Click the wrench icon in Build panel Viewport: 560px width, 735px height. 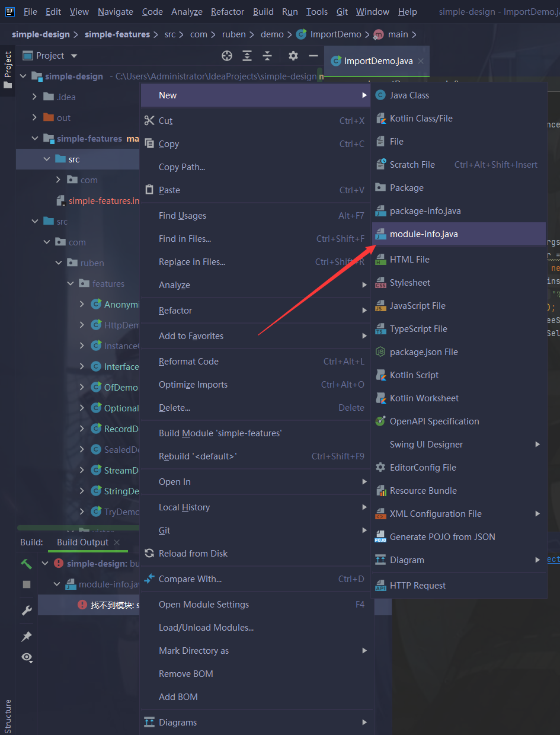27,610
